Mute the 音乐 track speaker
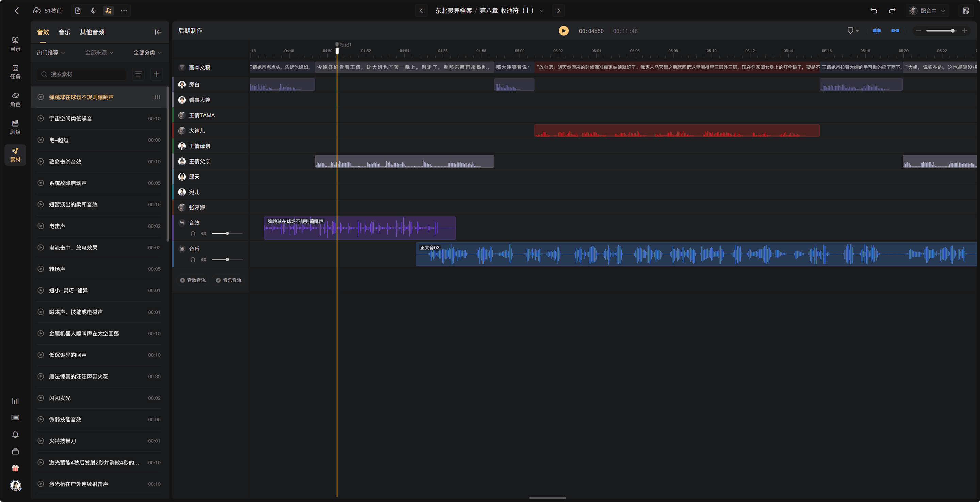The image size is (980, 502). (x=203, y=260)
